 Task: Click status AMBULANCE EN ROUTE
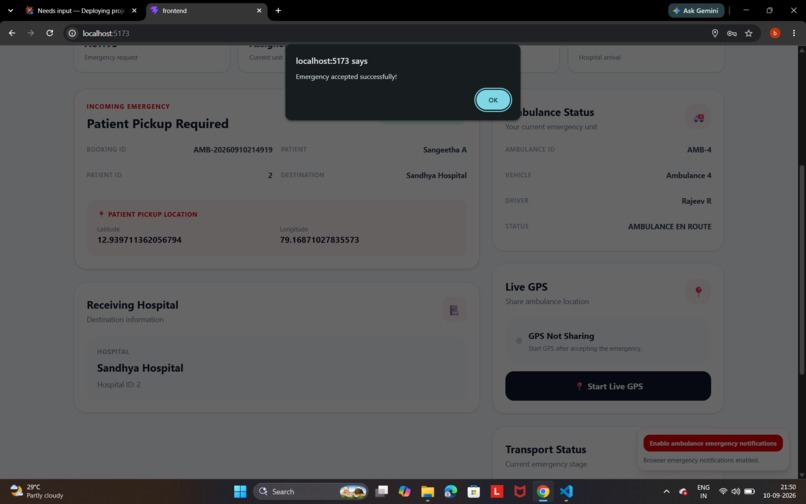669,226
